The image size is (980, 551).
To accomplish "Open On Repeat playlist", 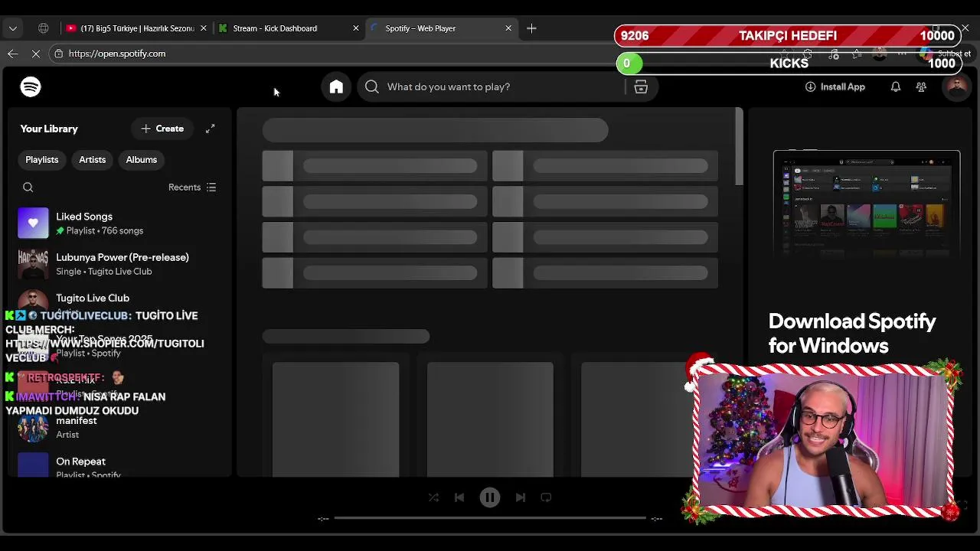I will [x=119, y=465].
